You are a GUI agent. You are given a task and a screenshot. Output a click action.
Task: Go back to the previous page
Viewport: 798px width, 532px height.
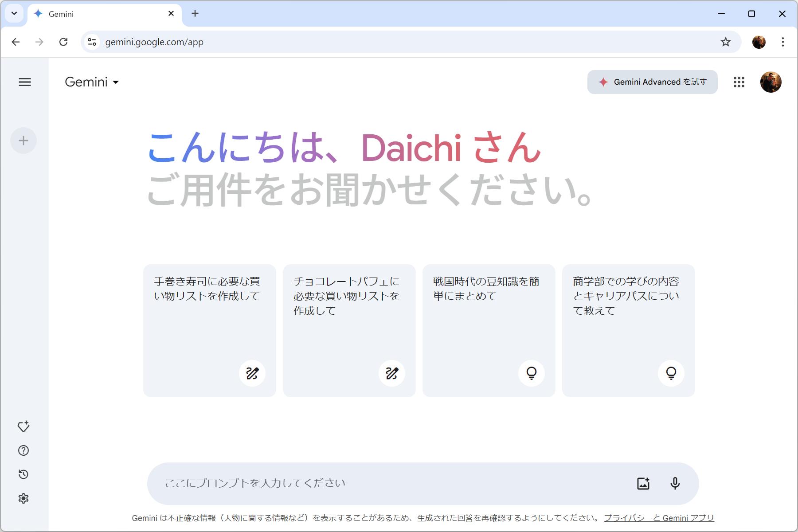(16, 42)
